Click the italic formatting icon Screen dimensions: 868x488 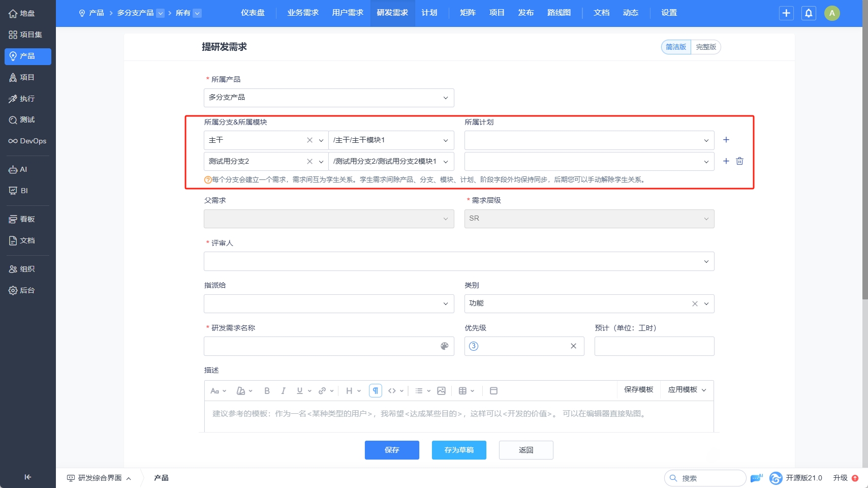[x=283, y=391]
